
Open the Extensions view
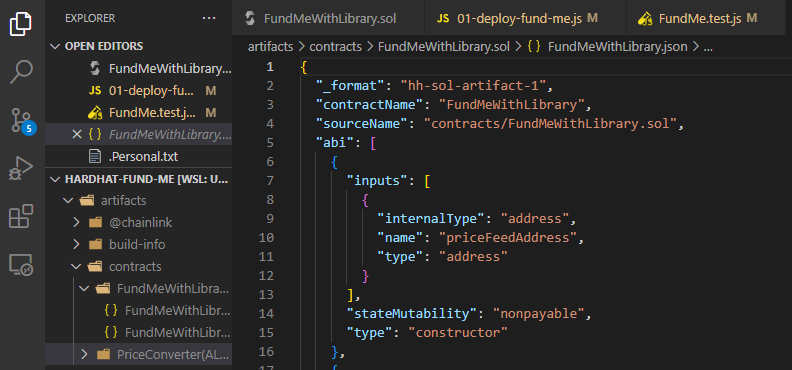(x=21, y=216)
